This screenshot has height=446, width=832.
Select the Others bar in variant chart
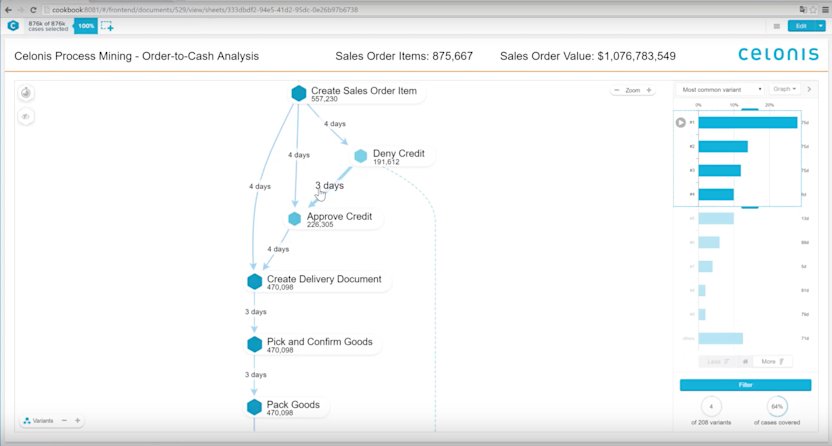tap(720, 338)
